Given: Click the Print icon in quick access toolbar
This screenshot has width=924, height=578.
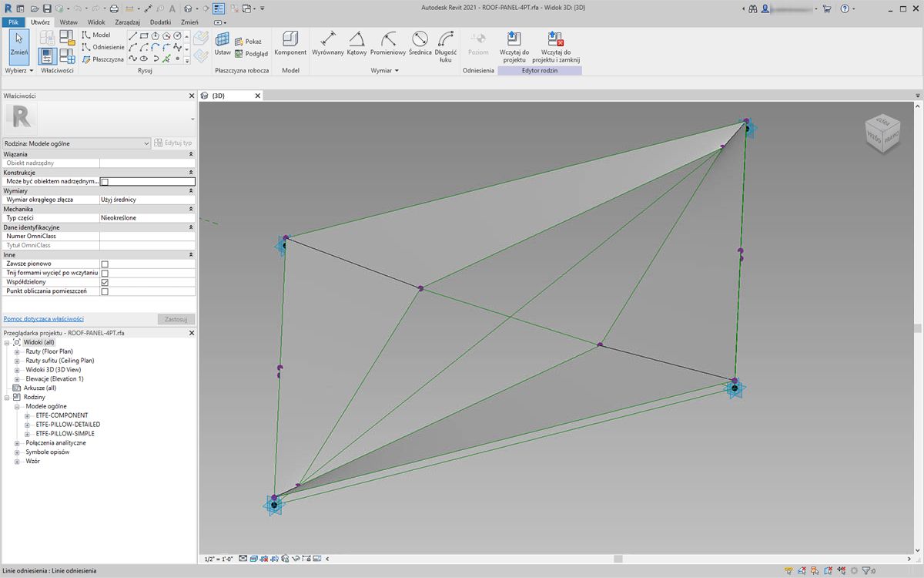Looking at the screenshot, I should tap(114, 8).
